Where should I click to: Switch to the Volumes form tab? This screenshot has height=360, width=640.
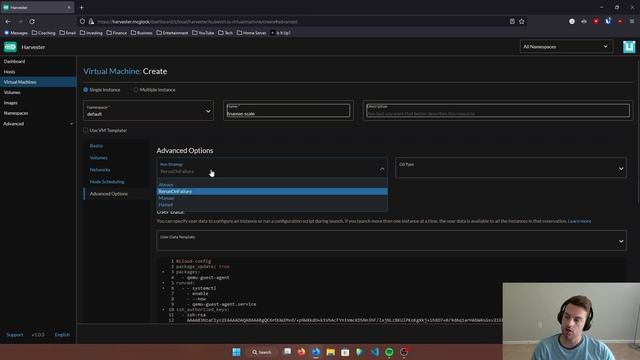click(x=99, y=158)
